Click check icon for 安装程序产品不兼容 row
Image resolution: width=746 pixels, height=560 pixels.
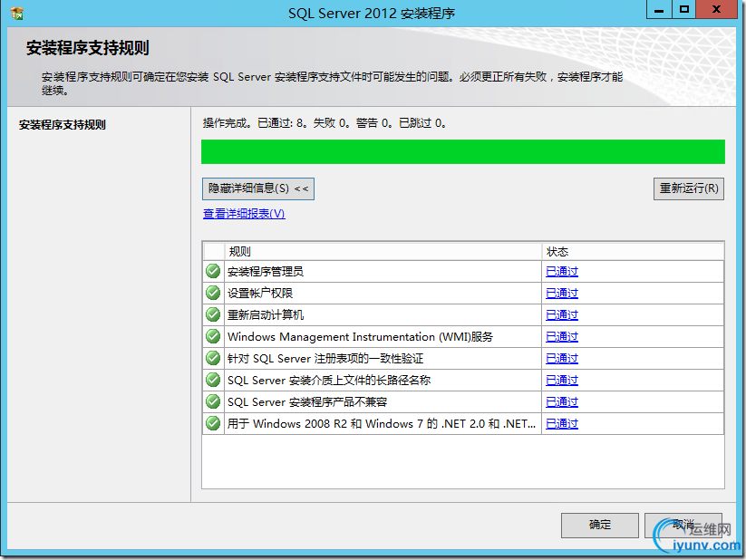click(x=213, y=401)
